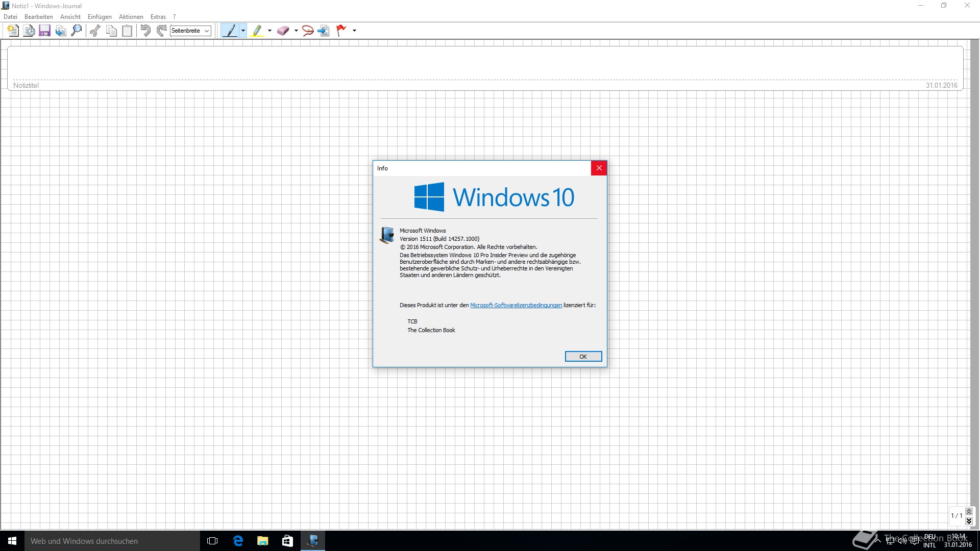Click DEU INTL language indicator
Image resolution: width=980 pixels, height=551 pixels.
coord(930,541)
